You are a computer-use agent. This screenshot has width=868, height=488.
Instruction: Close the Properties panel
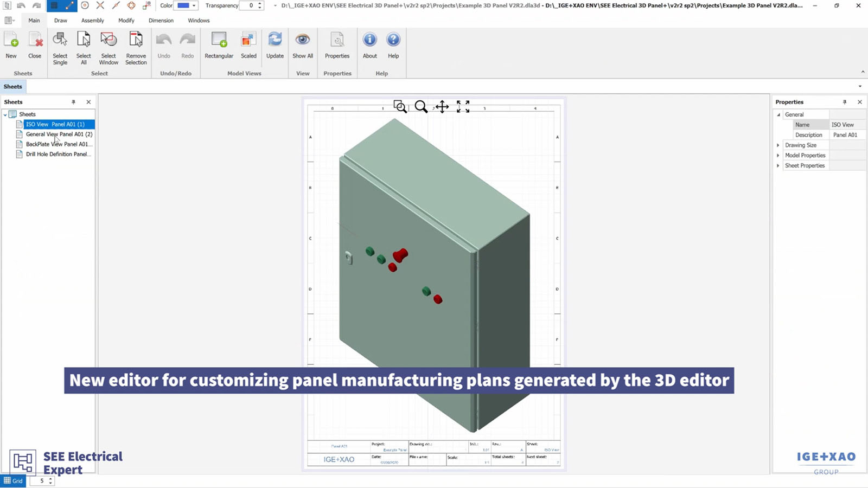tap(860, 102)
